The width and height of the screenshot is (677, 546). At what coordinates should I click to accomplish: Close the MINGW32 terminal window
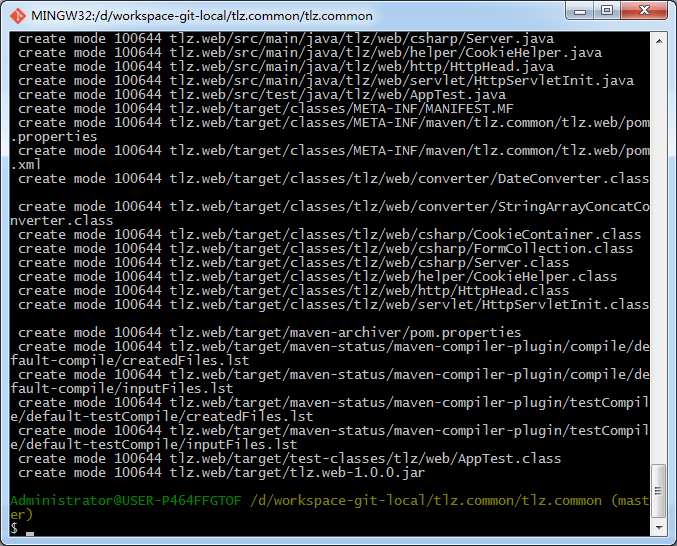[644, 10]
